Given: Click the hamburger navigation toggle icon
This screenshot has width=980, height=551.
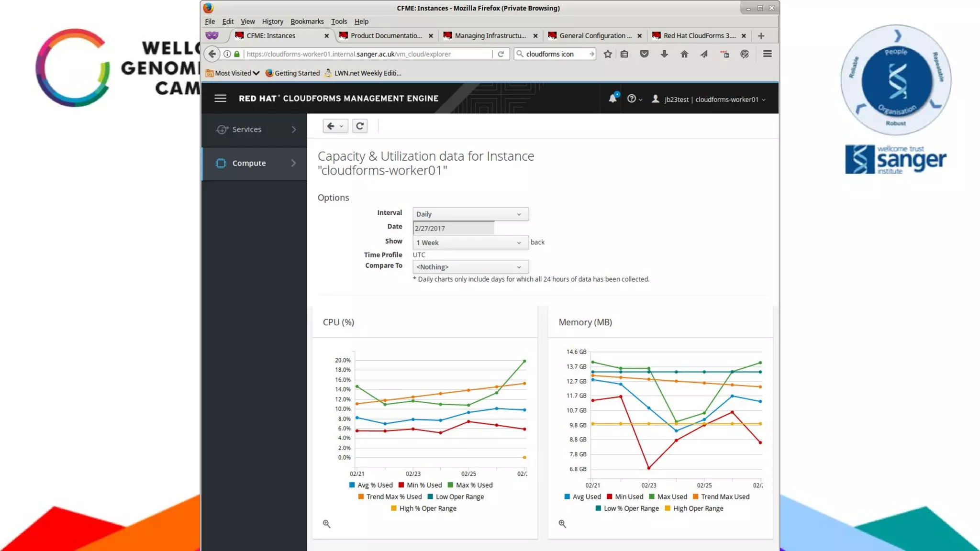Looking at the screenshot, I should tap(220, 98).
